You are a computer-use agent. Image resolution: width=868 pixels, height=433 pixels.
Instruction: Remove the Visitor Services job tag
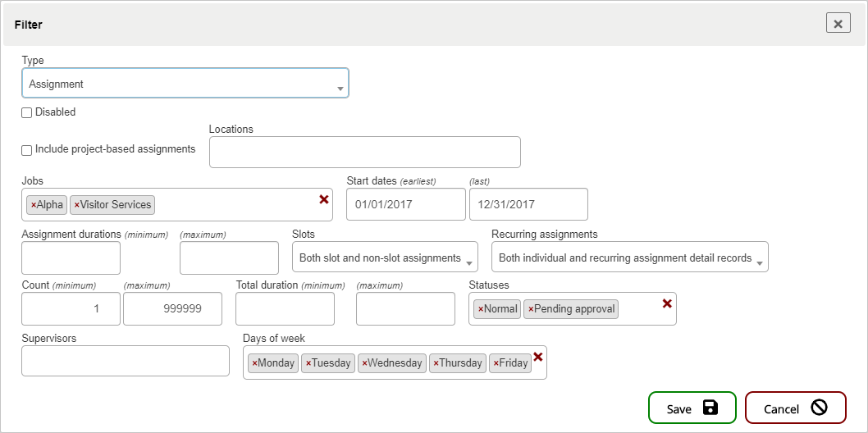(77, 205)
